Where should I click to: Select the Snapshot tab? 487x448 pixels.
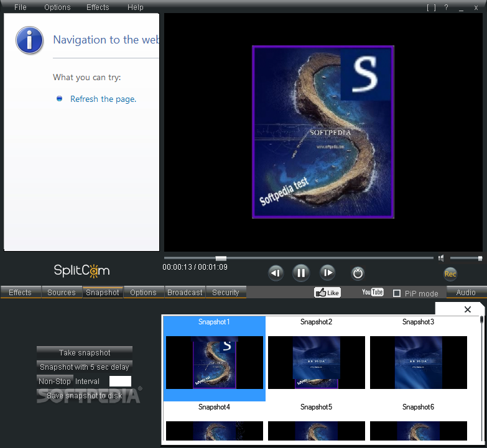pos(103,292)
